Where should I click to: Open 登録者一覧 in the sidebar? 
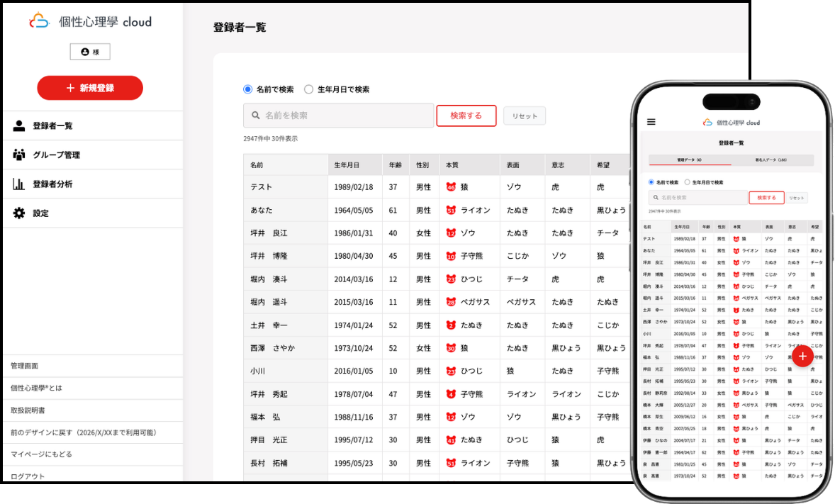[x=93, y=125]
